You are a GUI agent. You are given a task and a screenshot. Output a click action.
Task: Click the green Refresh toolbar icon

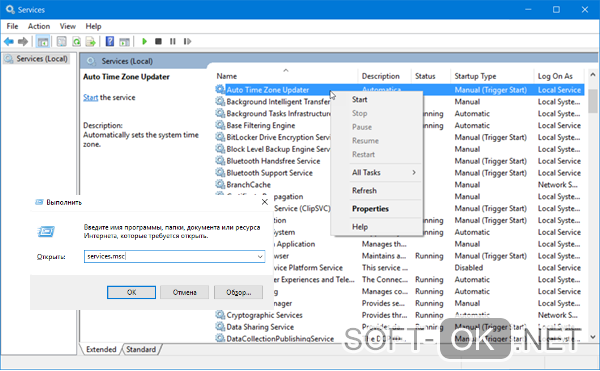pos(77,41)
